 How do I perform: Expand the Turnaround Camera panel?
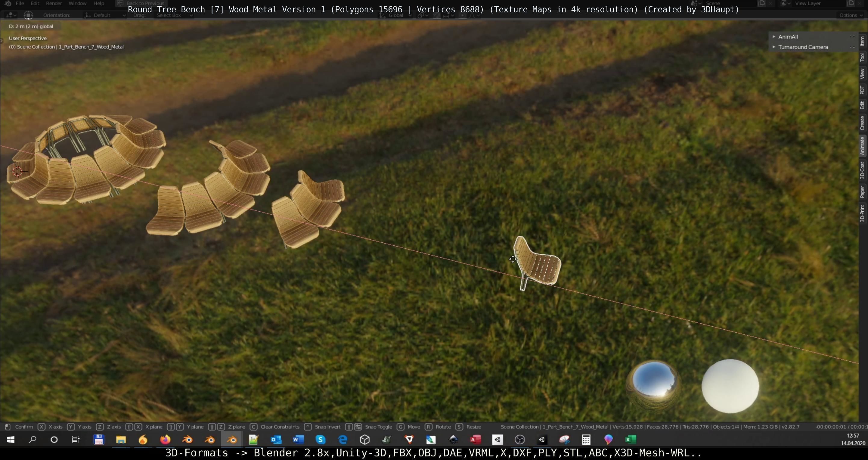(803, 47)
